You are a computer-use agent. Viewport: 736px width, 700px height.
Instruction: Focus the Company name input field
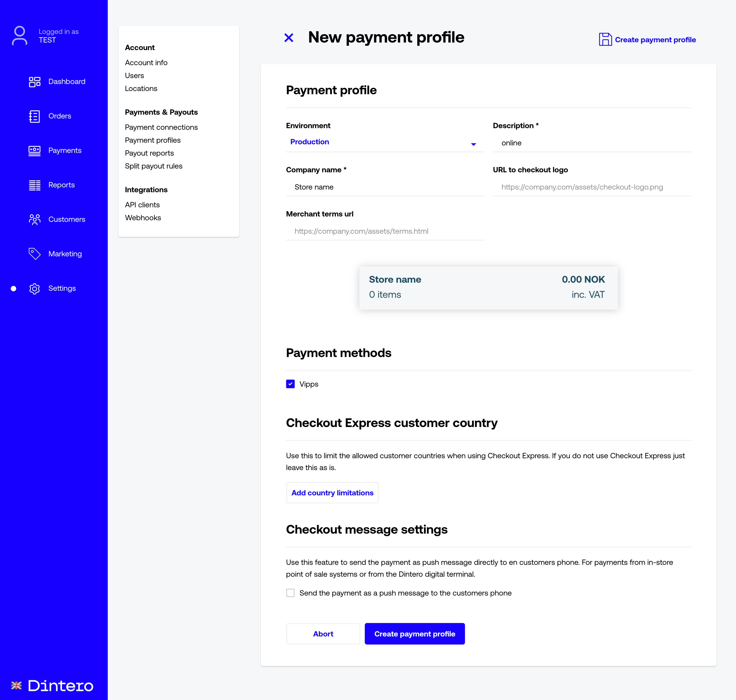pyautogui.click(x=385, y=187)
